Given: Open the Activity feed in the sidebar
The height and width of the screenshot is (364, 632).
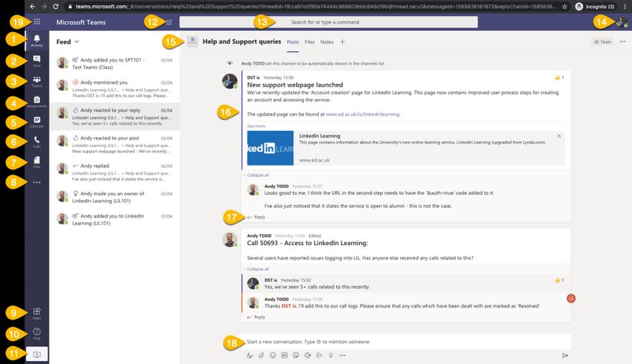Looking at the screenshot, I should tap(36, 40).
